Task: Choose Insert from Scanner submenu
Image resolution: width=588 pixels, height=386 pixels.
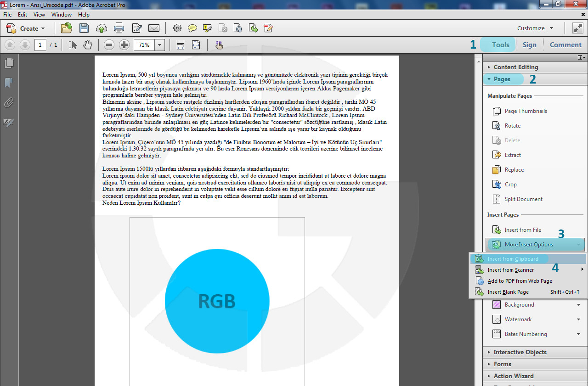Action: [528, 270]
